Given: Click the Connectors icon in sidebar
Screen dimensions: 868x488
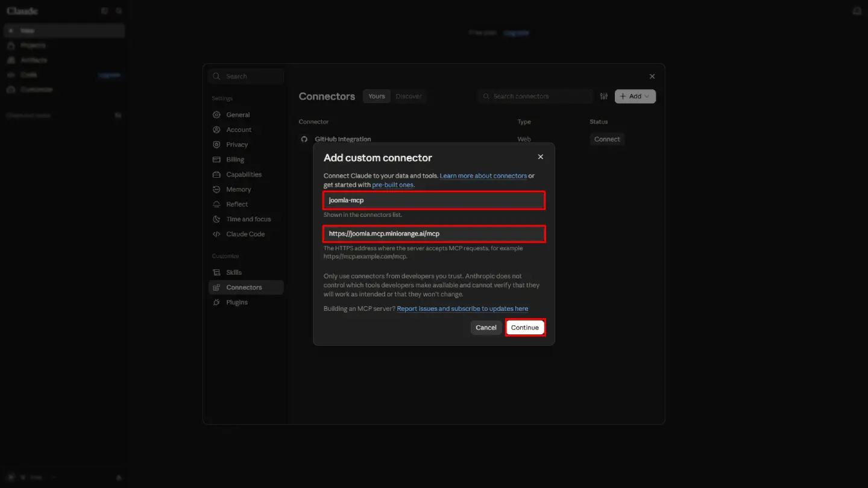Looking at the screenshot, I should point(216,287).
